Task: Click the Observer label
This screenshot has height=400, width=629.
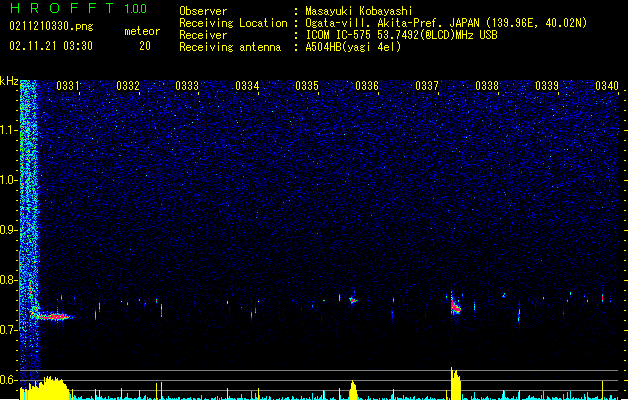Action: (203, 11)
